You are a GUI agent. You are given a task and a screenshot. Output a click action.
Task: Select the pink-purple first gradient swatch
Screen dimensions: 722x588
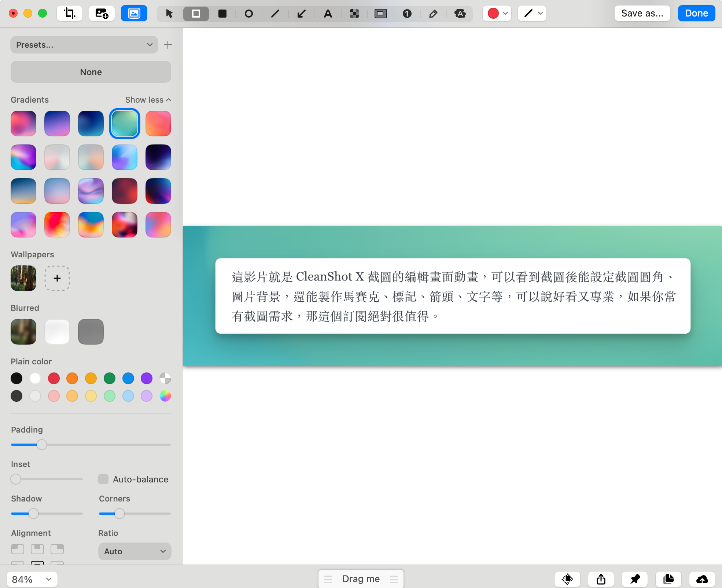pos(23,124)
